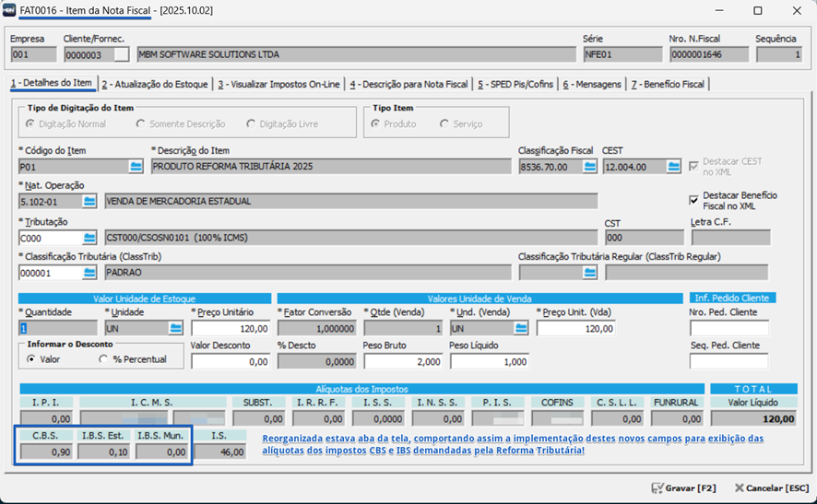Open the Visualizar Impostos On-Line tab
Viewport: 817px width, 504px height.
point(278,84)
